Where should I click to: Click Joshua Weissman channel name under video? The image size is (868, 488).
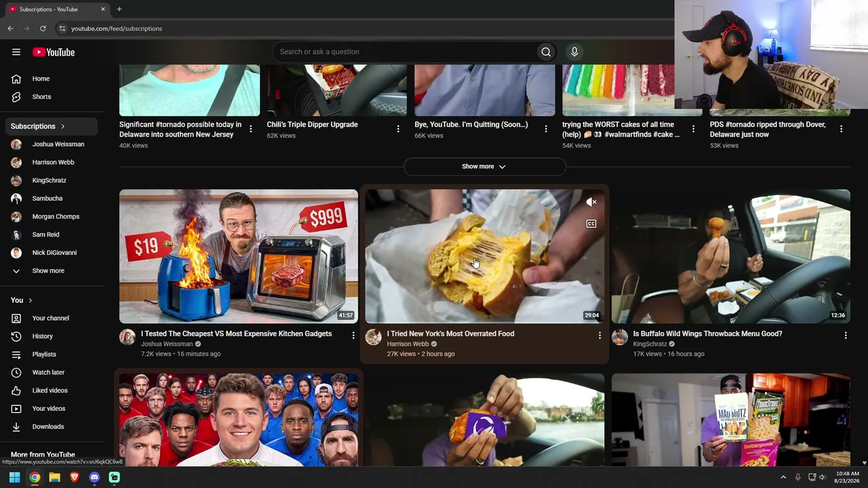(167, 344)
